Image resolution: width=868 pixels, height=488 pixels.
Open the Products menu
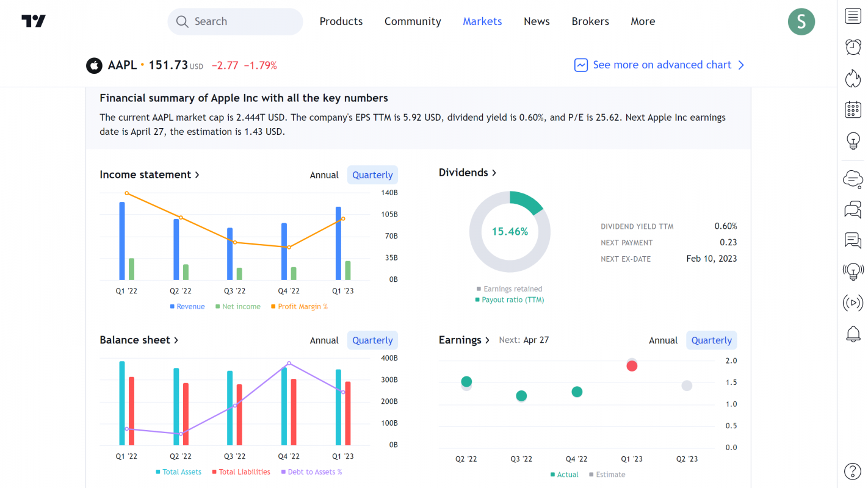coord(341,21)
